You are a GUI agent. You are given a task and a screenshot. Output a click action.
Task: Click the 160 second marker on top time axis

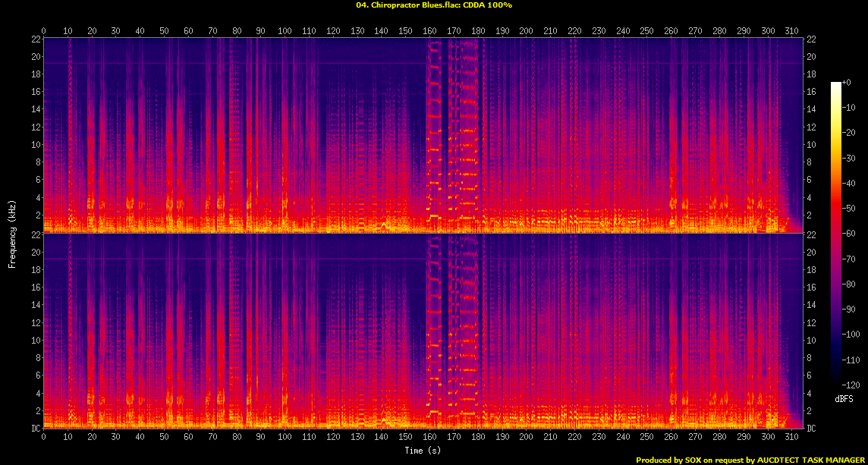point(429,30)
